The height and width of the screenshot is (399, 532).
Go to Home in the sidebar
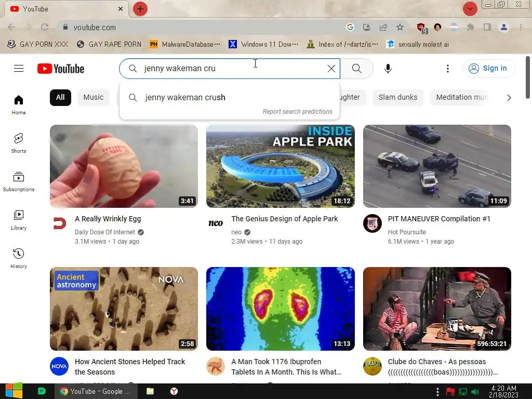click(19, 105)
